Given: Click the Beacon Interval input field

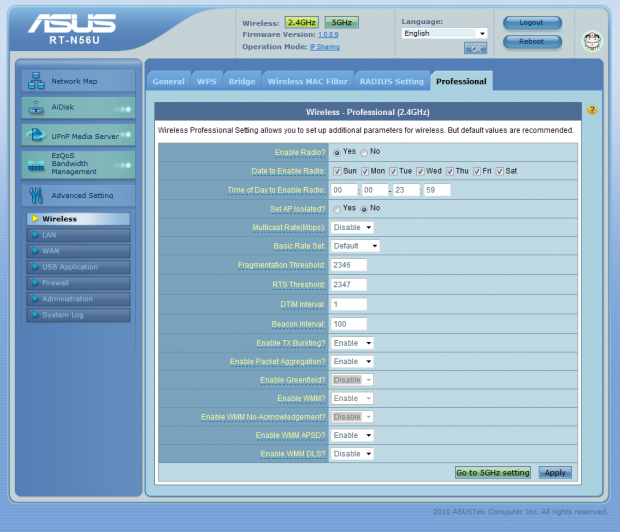Looking at the screenshot, I should (x=349, y=324).
